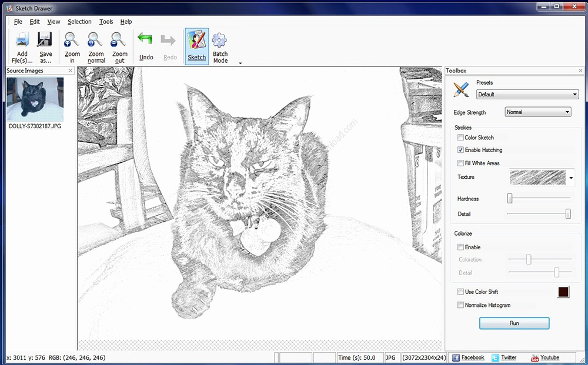The width and height of the screenshot is (588, 365).
Task: Open the Texture pattern dropdown
Action: (x=572, y=178)
